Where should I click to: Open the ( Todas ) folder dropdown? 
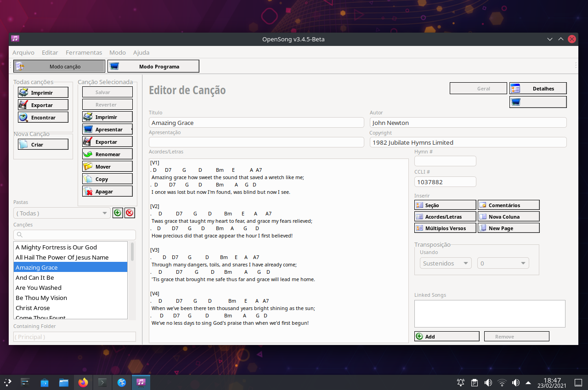(61, 213)
